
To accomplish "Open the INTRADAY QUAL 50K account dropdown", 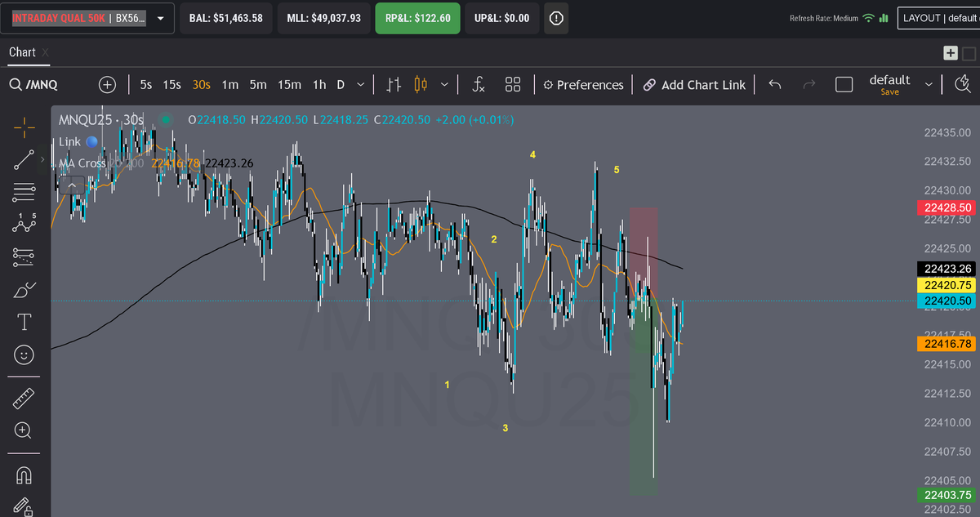I will click(x=87, y=18).
